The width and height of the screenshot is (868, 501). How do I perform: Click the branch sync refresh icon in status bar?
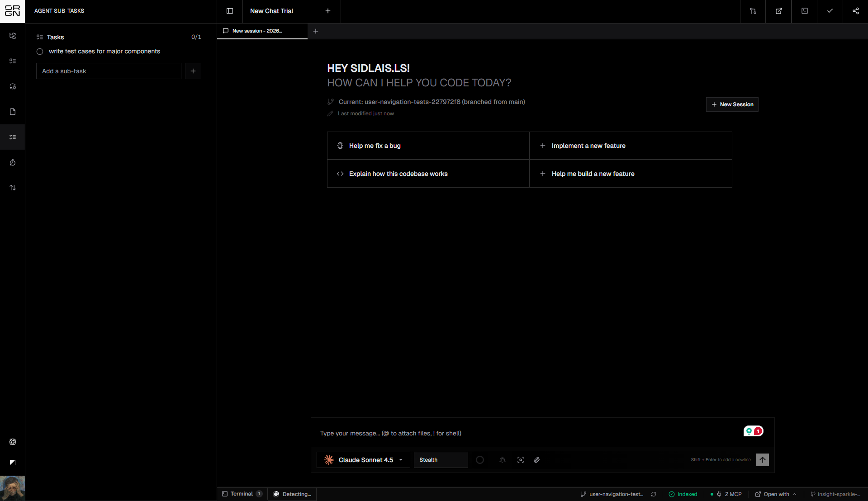coord(654,494)
